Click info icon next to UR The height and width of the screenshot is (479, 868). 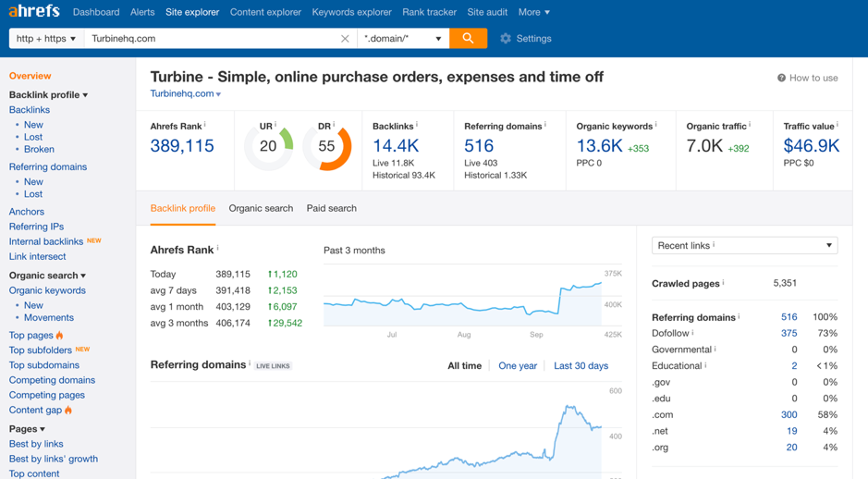click(275, 124)
